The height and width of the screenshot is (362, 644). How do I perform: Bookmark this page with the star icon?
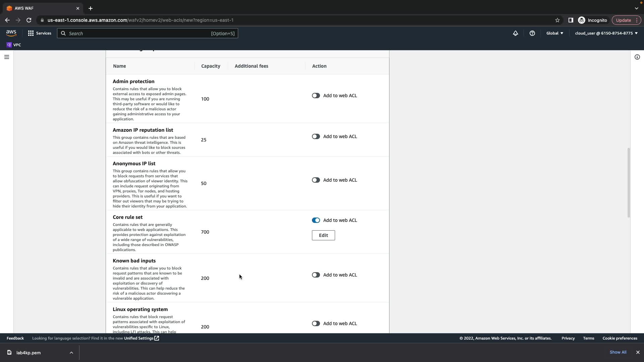(557, 20)
